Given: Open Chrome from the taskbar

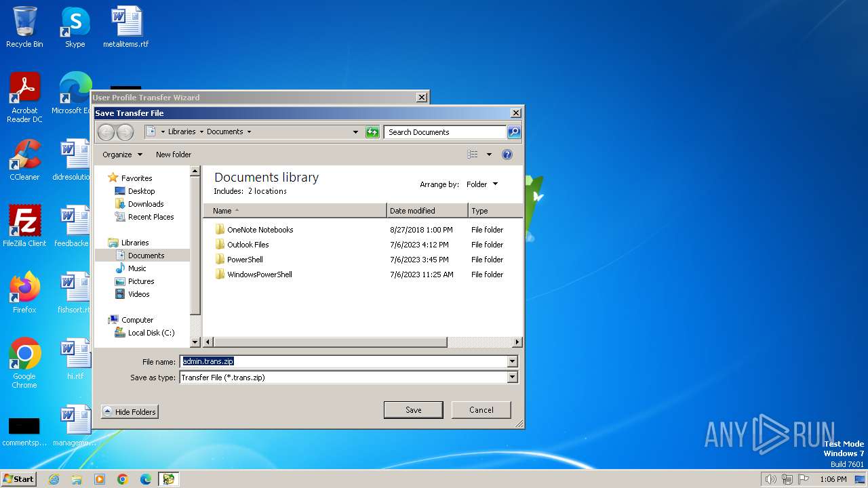Looking at the screenshot, I should pyautogui.click(x=123, y=479).
